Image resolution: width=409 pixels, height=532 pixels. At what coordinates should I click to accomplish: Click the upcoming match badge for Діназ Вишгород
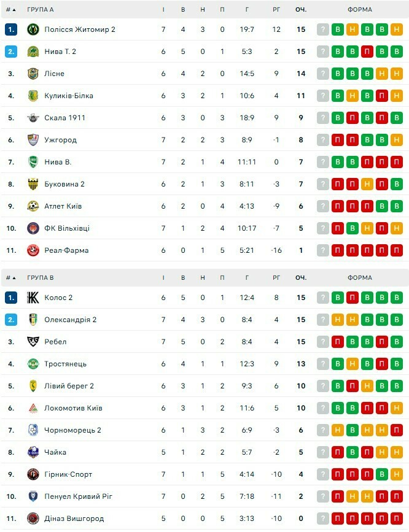click(x=323, y=519)
